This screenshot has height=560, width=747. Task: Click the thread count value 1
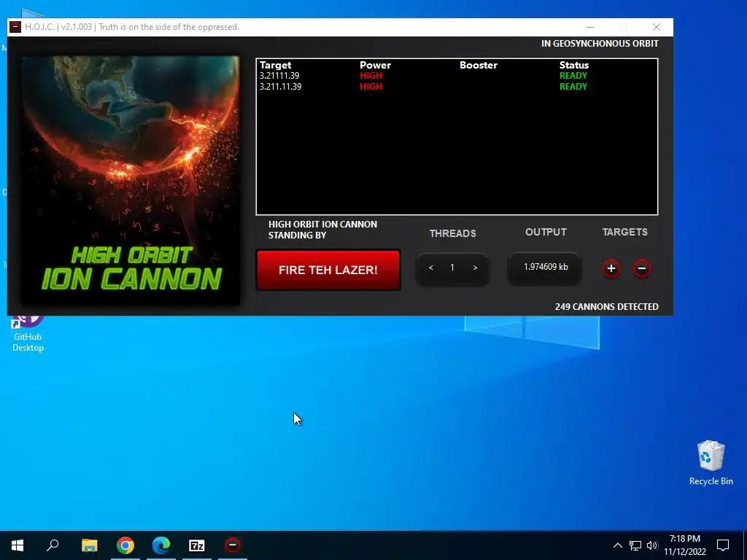coord(452,268)
